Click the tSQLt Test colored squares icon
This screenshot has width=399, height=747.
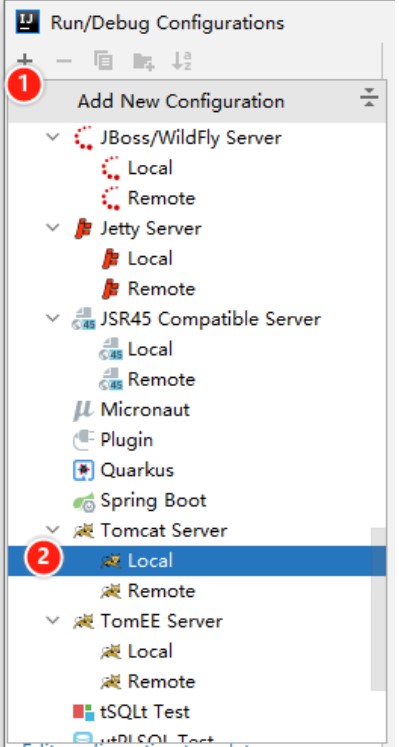84,712
